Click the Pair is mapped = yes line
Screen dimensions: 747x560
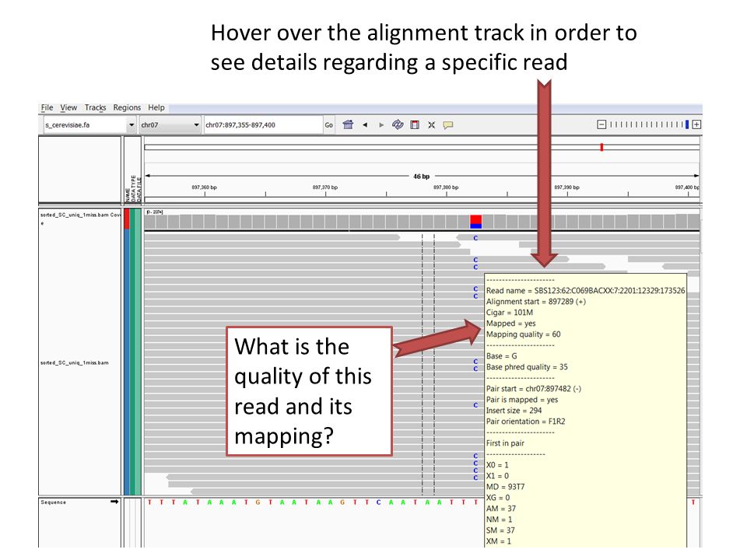tap(522, 400)
